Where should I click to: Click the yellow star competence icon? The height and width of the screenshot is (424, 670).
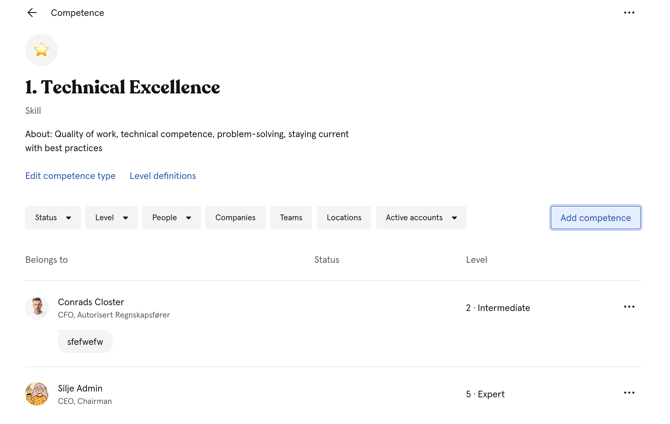coord(41,50)
